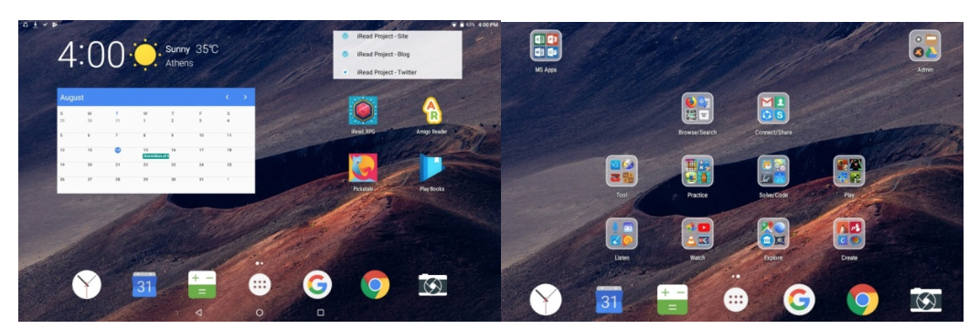The image size is (980, 329).
Task: Open Google app in right screen dock
Action: click(x=799, y=300)
